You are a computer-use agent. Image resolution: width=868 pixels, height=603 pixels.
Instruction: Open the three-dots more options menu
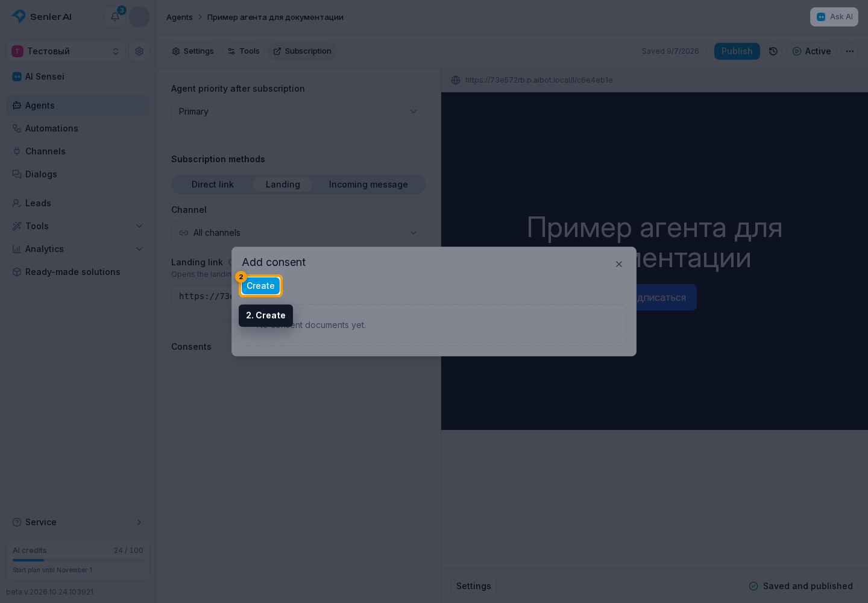[850, 51]
